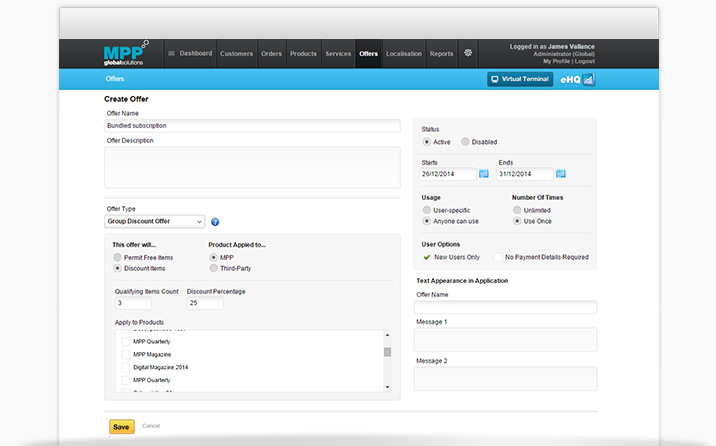Open the Offer Type dropdown
Screen dimensions: 716x446
[154, 221]
